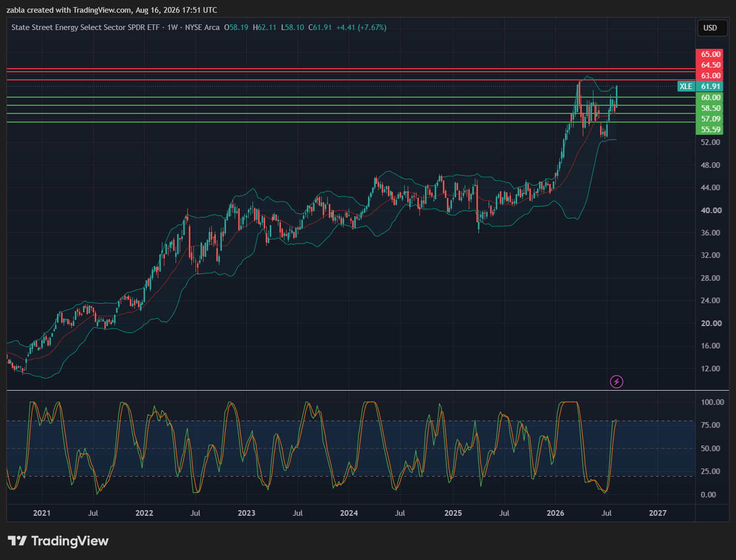Click the XLE symbol tag on the price axis

point(686,86)
